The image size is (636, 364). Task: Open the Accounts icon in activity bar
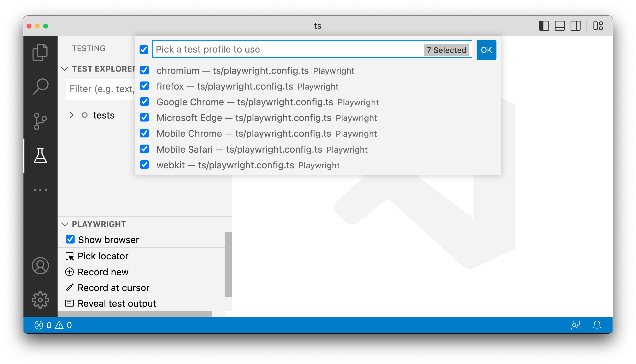40,266
